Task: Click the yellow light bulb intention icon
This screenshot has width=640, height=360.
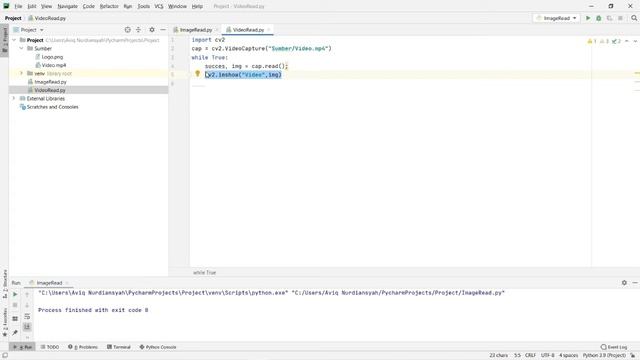Action: (197, 73)
